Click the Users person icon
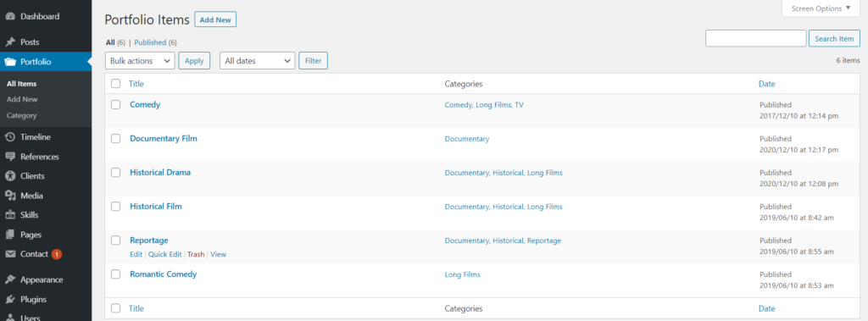 (x=10, y=318)
